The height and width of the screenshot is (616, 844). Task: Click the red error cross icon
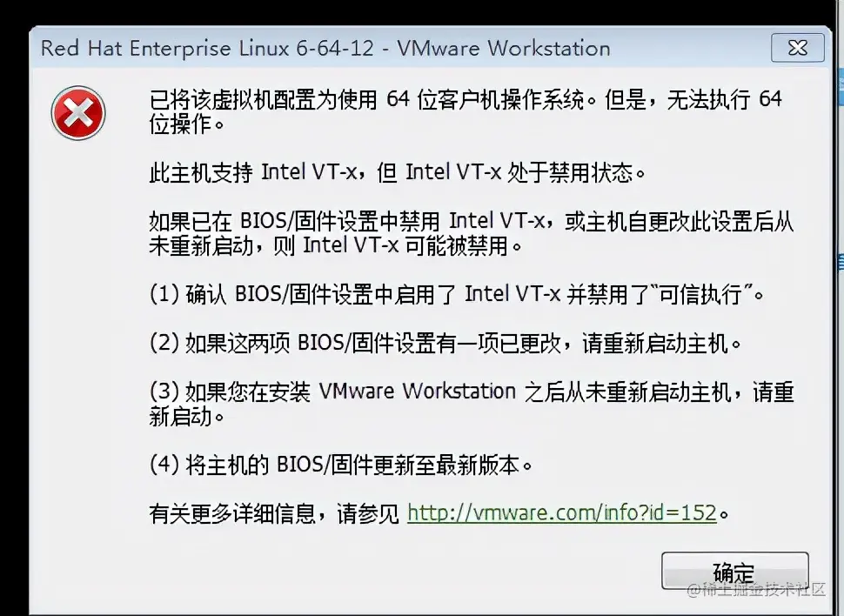coord(78,112)
